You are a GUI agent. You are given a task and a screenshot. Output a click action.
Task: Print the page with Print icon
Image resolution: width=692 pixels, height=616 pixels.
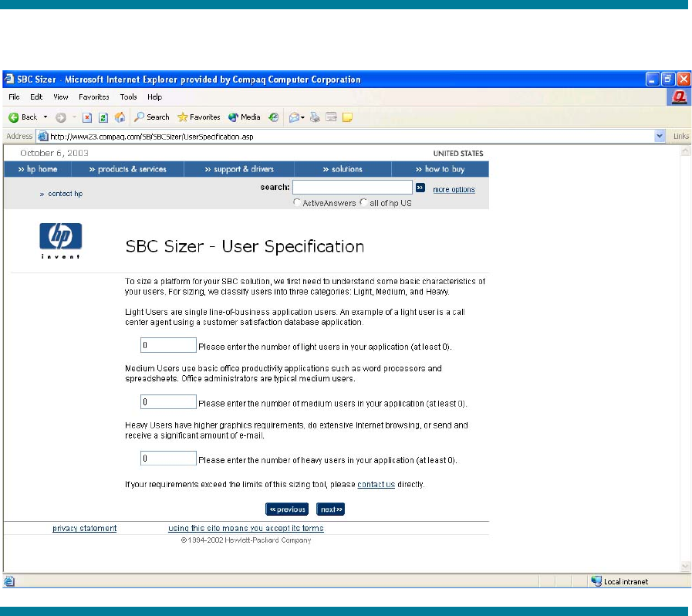[x=315, y=117]
